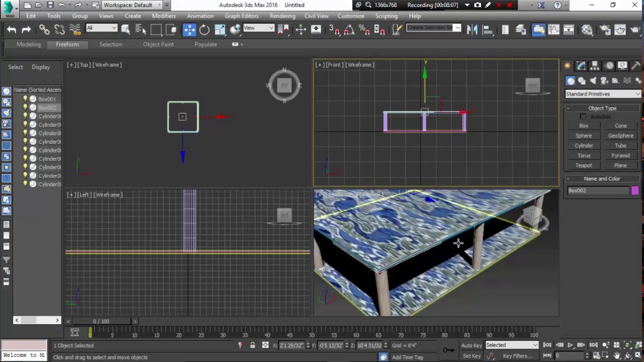Viewport: 644px width, 362px height.
Task: Activate the Select and Move tool
Action: [x=189, y=30]
